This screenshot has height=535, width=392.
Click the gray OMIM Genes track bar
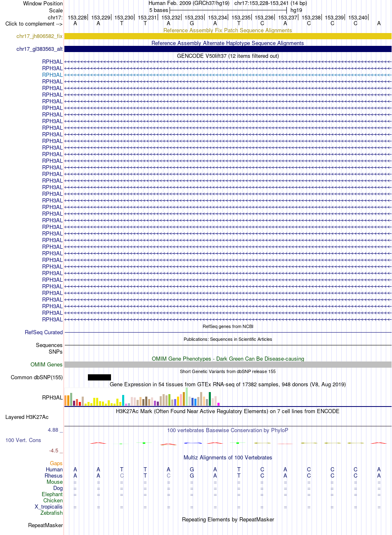[x=228, y=364]
